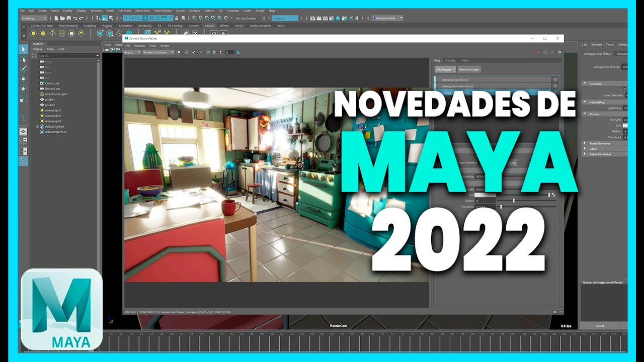Viewport: 644px width, 362px height.
Task: Click the Tint color swatch in Attribute Editor
Action: point(625,125)
